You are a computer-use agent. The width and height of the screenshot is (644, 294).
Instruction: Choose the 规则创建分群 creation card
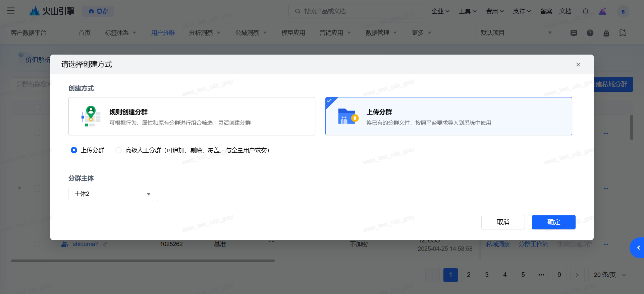(192, 116)
